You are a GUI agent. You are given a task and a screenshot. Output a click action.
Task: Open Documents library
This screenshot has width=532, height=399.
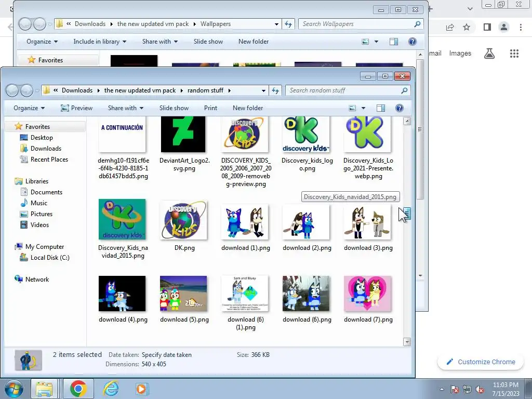click(x=46, y=192)
